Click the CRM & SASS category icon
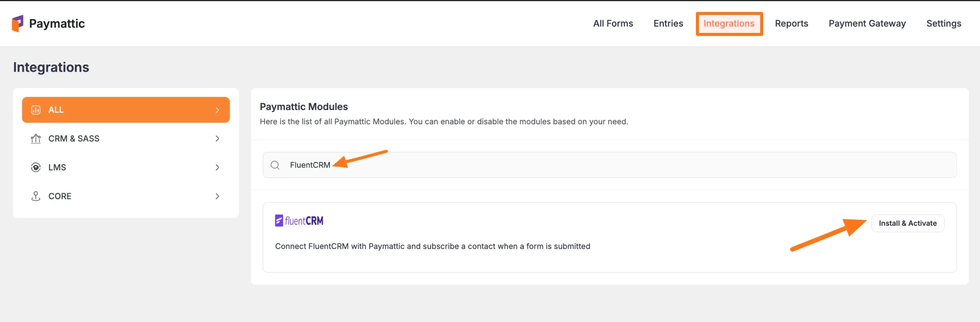 click(x=36, y=138)
